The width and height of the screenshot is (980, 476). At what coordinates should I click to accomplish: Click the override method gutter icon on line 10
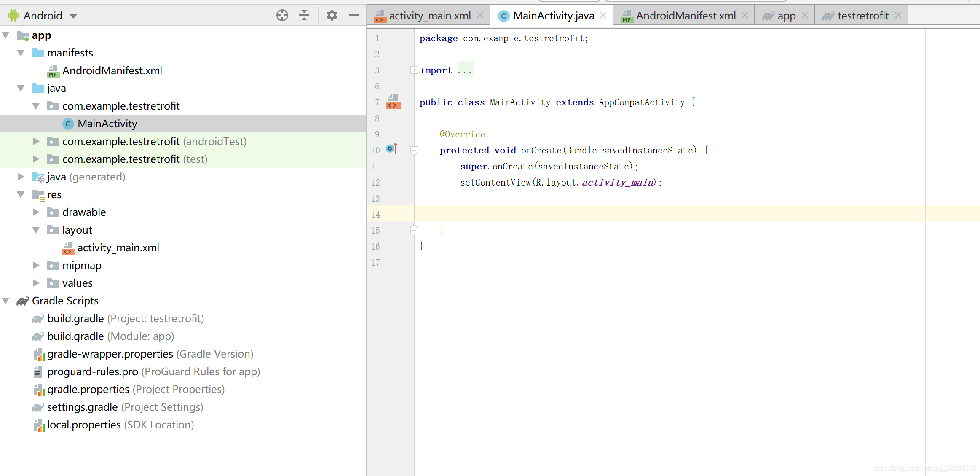[391, 149]
